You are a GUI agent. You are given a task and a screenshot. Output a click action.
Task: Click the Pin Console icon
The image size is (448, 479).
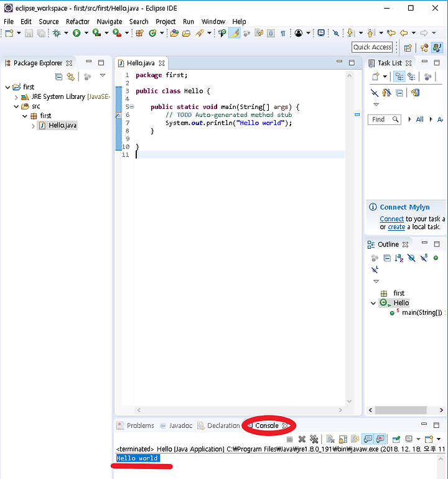pyautogui.click(x=396, y=439)
